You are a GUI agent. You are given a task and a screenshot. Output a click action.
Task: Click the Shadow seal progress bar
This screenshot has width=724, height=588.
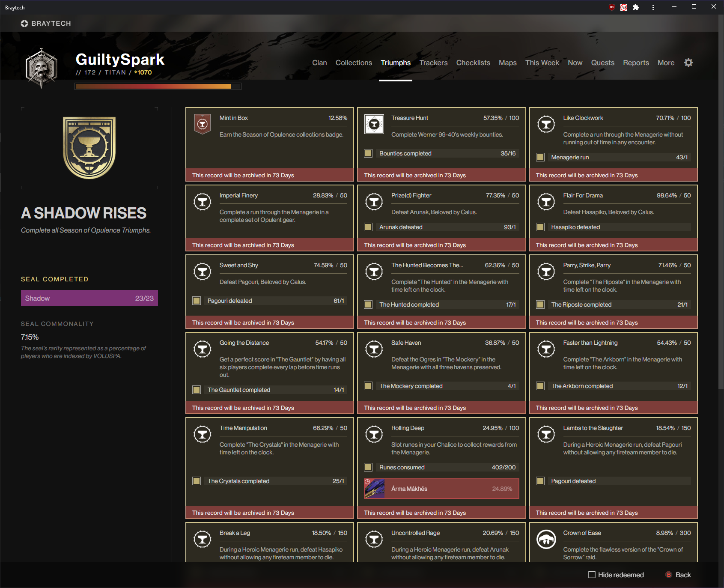pyautogui.click(x=89, y=298)
